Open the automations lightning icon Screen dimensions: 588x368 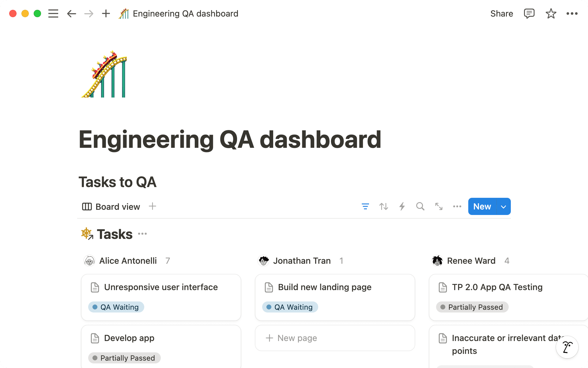pyautogui.click(x=402, y=206)
